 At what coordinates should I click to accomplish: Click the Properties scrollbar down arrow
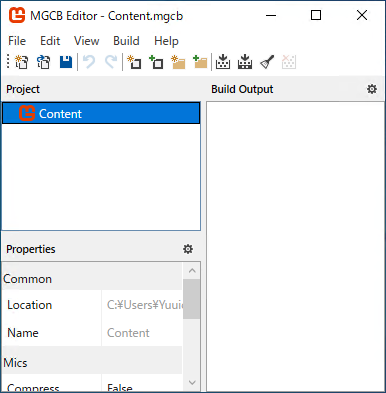click(x=192, y=382)
